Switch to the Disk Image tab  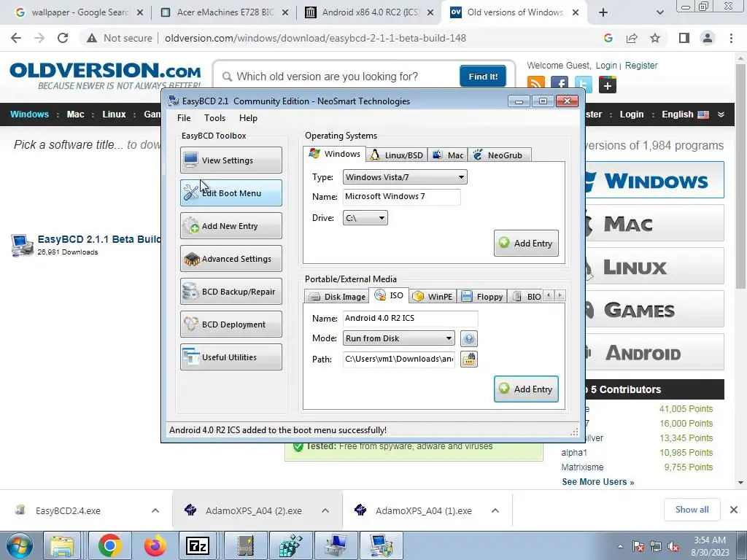point(337,297)
